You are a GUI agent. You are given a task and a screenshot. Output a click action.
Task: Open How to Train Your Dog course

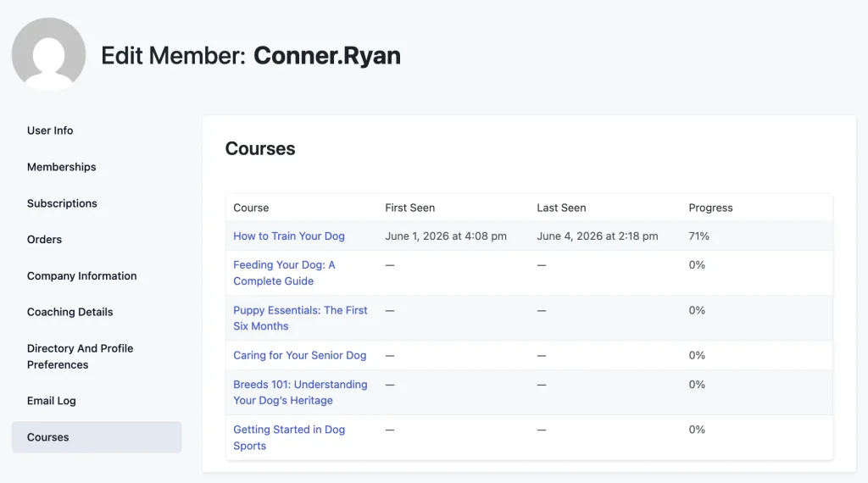[289, 236]
